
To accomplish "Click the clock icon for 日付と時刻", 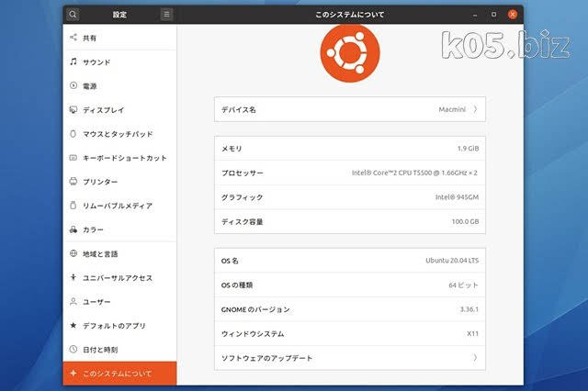I will tap(73, 349).
